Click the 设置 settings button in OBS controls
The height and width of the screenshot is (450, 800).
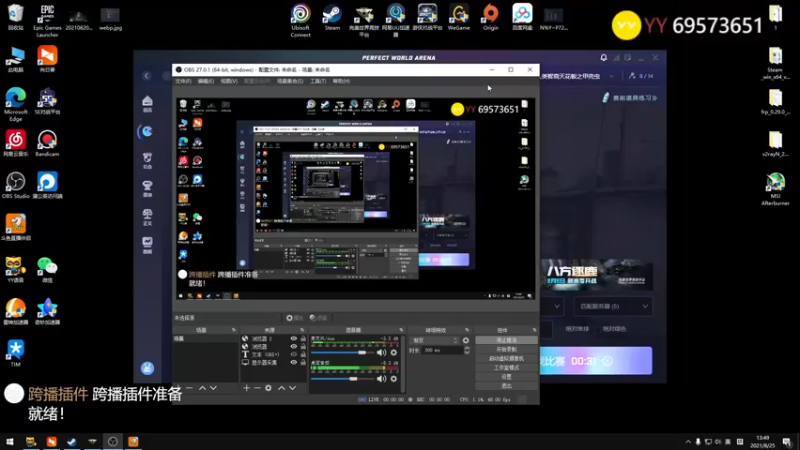coord(506,377)
